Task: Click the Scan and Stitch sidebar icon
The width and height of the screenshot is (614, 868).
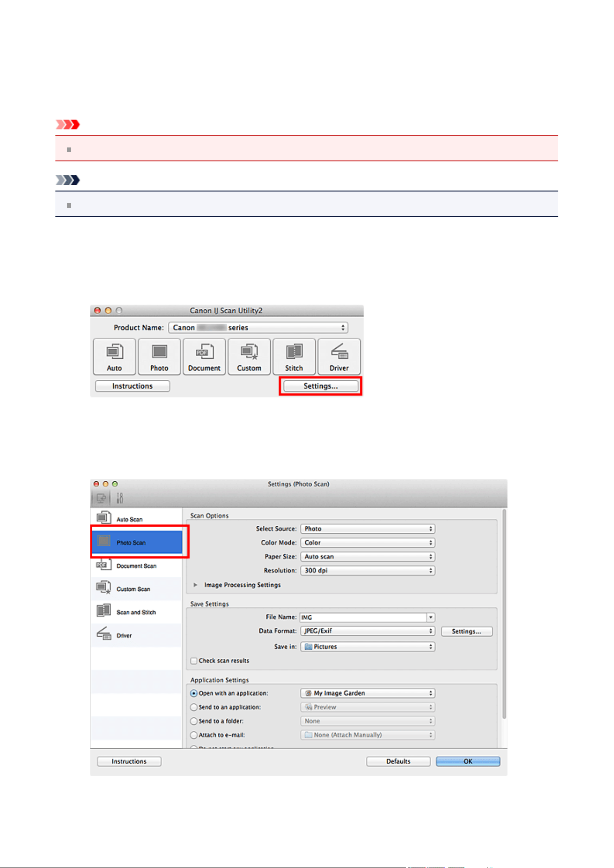Action: (104, 611)
